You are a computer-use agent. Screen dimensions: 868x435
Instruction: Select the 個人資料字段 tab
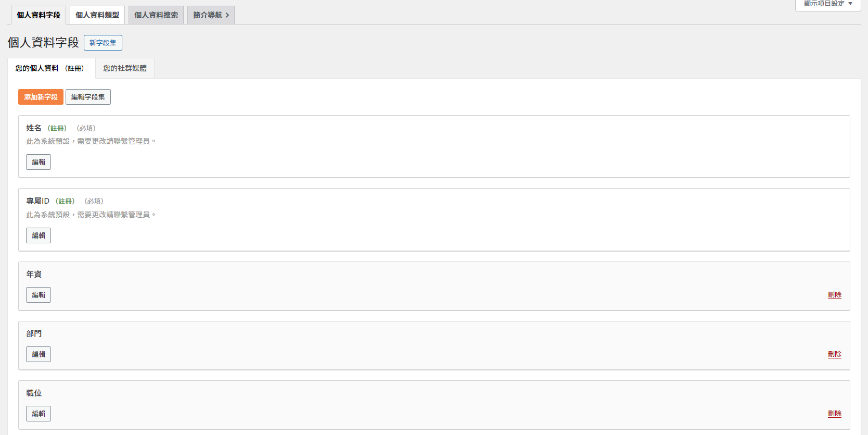pyautogui.click(x=39, y=15)
